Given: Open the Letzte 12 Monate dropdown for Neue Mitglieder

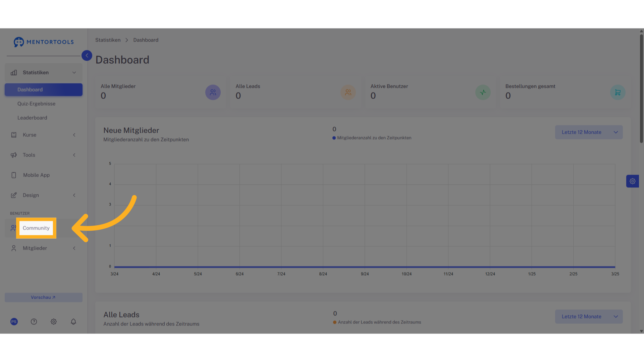Looking at the screenshot, I should click(589, 132).
